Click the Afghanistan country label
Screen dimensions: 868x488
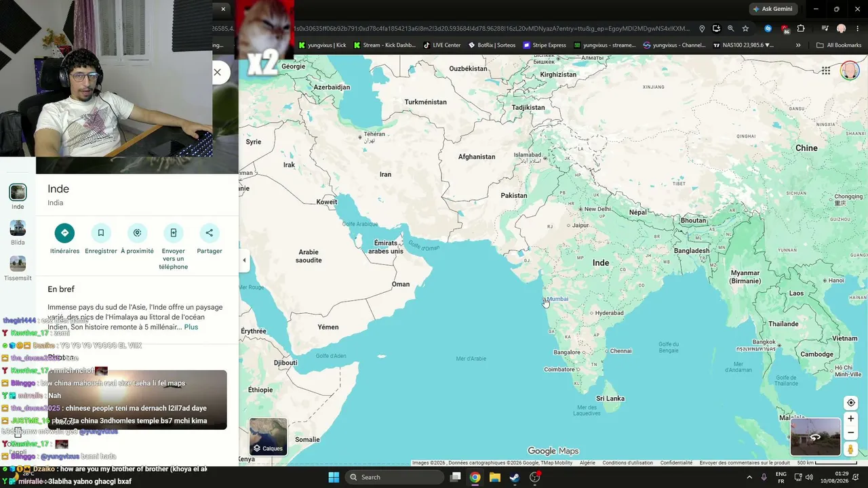(x=477, y=157)
